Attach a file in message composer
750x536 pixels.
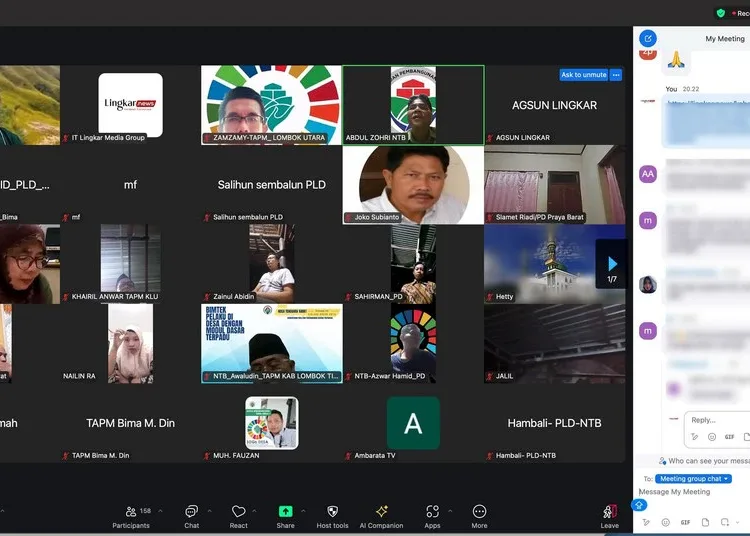[x=706, y=522]
